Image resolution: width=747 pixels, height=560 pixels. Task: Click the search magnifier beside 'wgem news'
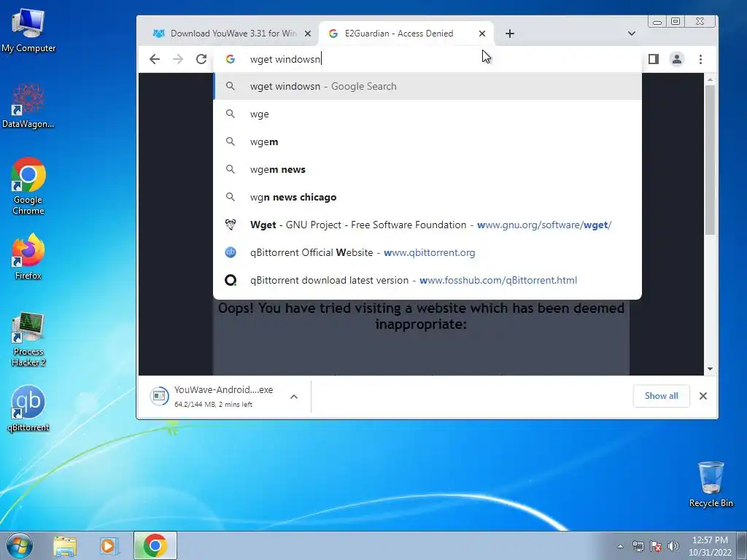coord(230,169)
